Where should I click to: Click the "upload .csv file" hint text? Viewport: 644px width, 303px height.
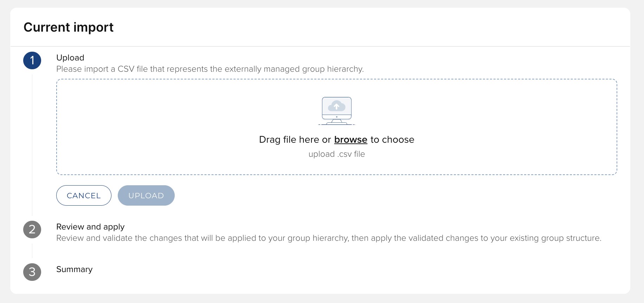click(336, 154)
